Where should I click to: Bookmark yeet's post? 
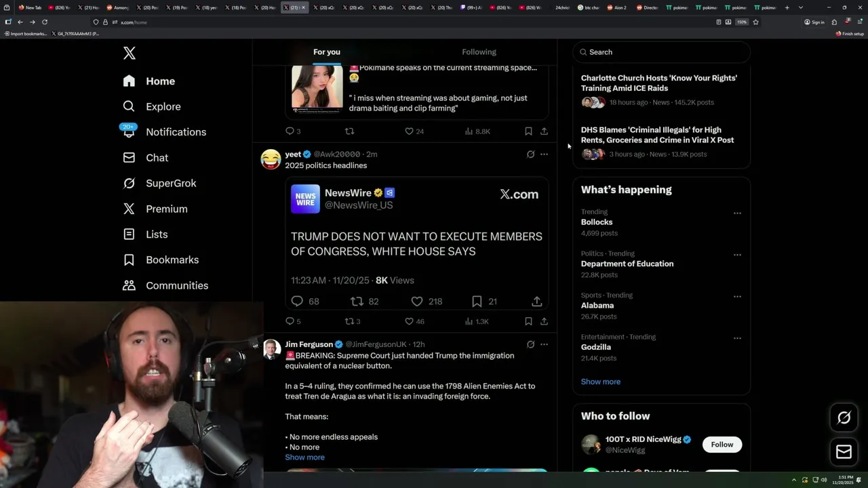528,321
